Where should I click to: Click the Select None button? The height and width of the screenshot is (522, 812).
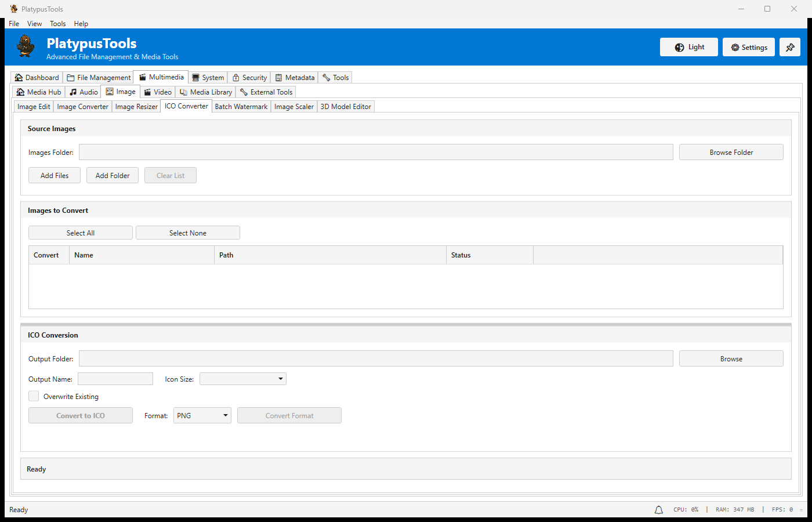click(x=187, y=232)
